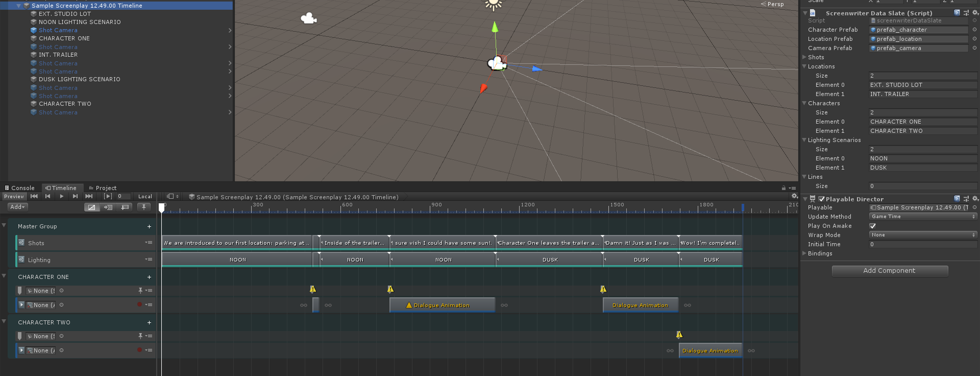Collapse the CHARACTER ONE track group
The width and height of the screenshot is (980, 376).
[4, 276]
